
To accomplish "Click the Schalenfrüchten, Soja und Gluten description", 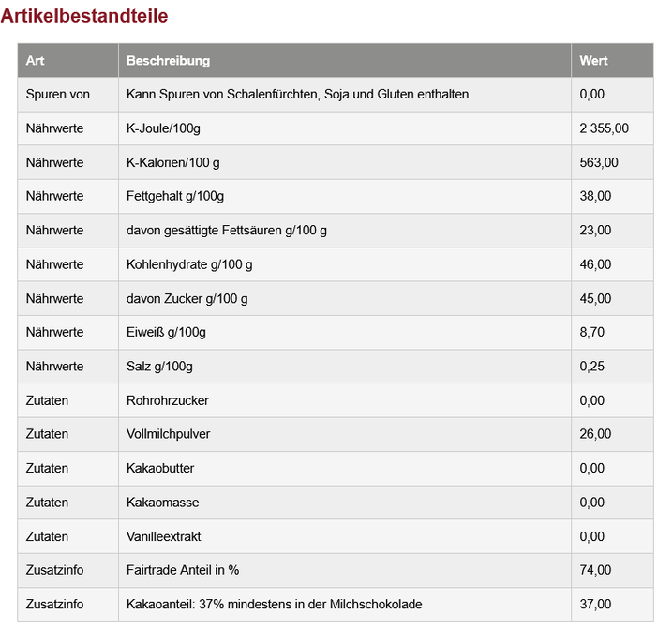I will [x=299, y=95].
